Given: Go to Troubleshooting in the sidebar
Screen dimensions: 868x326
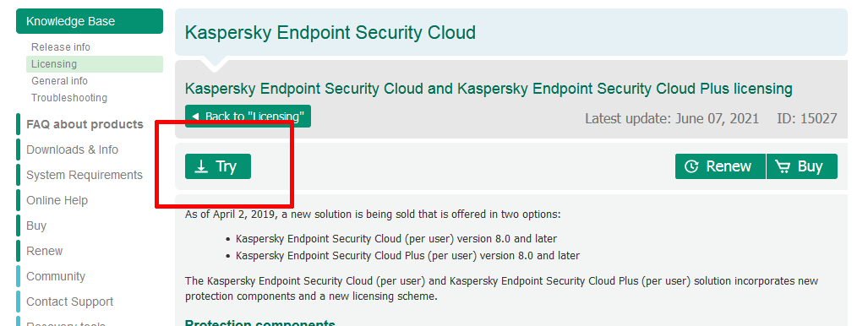Looking at the screenshot, I should coord(69,98).
